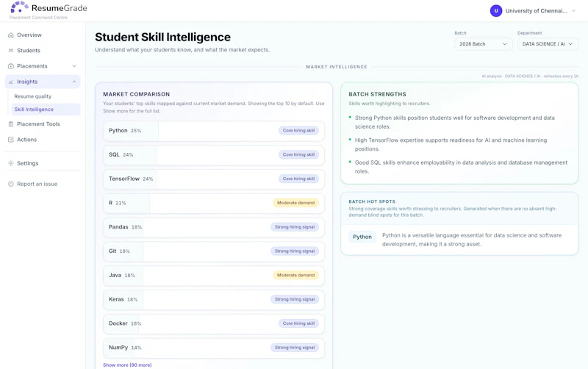588x369 pixels.
Task: Click the Java 18% skill label
Action: click(122, 275)
